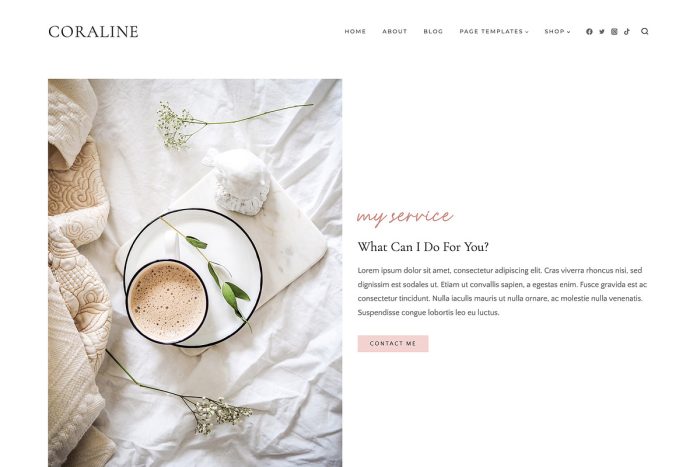Click the white garlic bulb in photo
Viewport: 700px width, 467px height.
(241, 182)
